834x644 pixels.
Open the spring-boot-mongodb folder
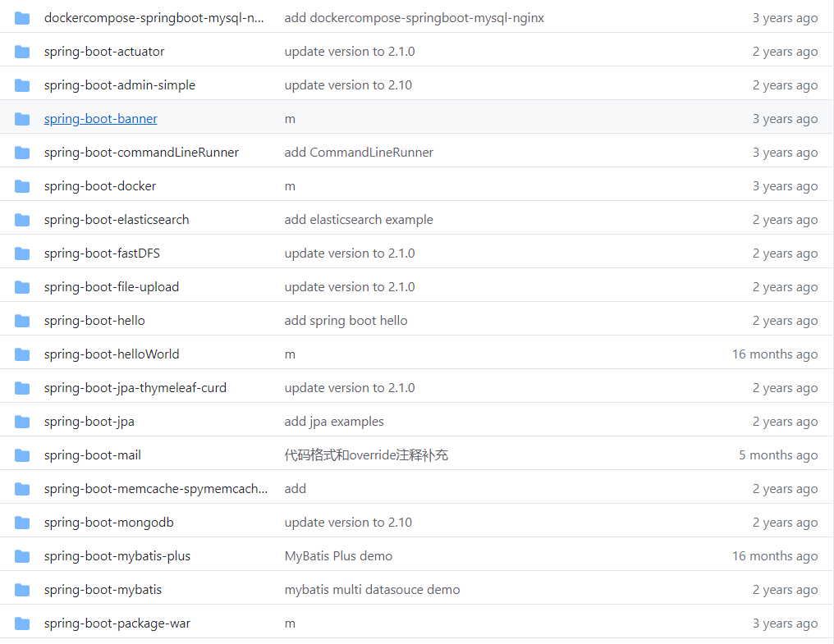pyautogui.click(x=109, y=523)
